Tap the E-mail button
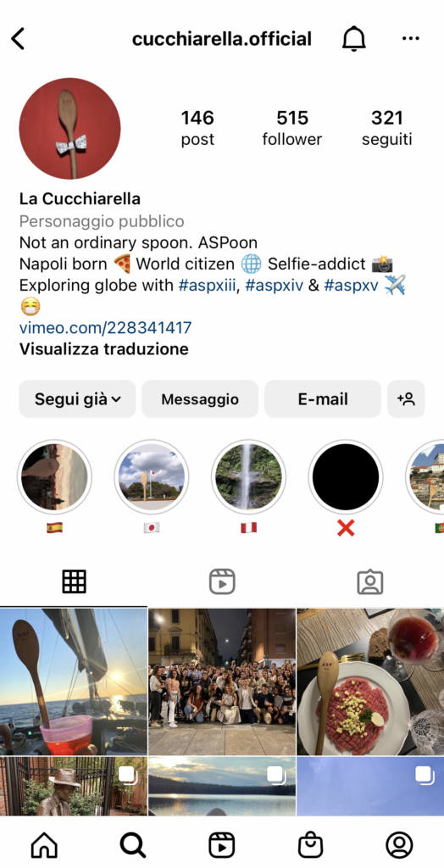This screenshot has width=444, height=868. 323,398
